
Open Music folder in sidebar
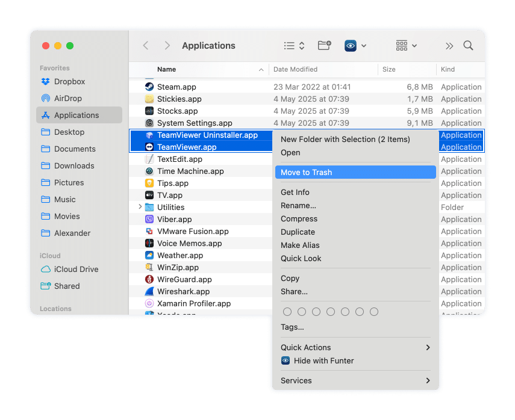[x=79, y=200]
